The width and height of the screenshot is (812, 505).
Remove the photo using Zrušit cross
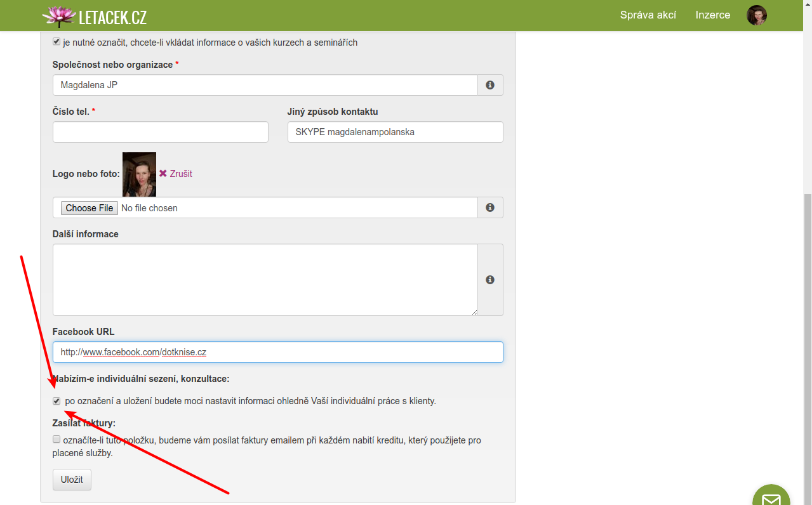coord(163,174)
